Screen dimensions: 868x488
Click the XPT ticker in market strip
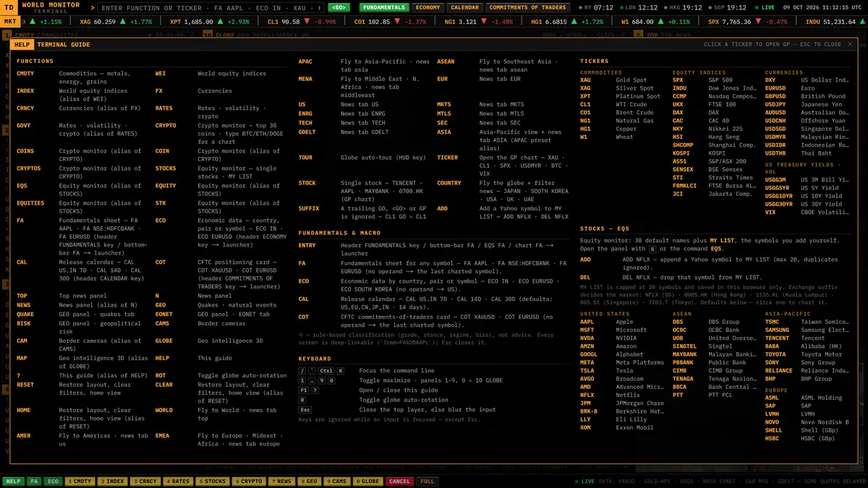(209, 22)
